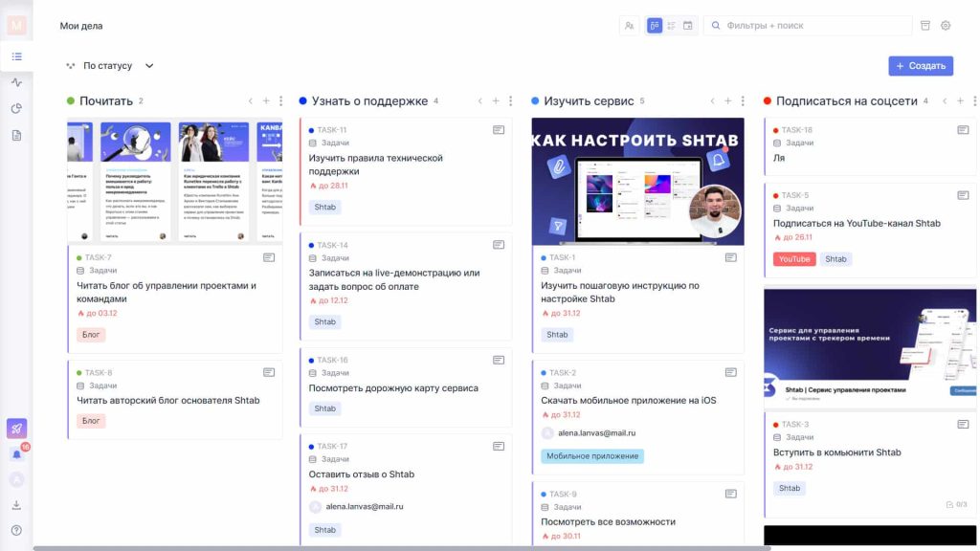Viewport: 980px width, 551px height.
Task: Open the blog articles thumbnail on TASK-7
Action: 175,181
